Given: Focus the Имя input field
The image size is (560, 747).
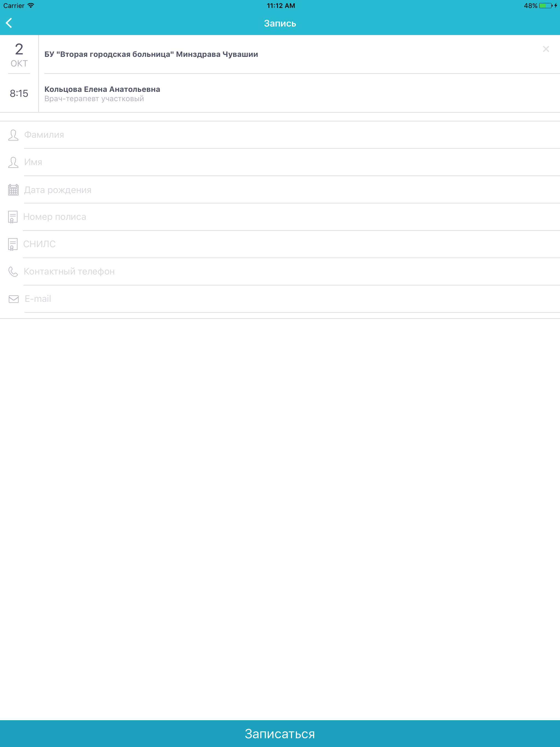Looking at the screenshot, I should (292, 162).
